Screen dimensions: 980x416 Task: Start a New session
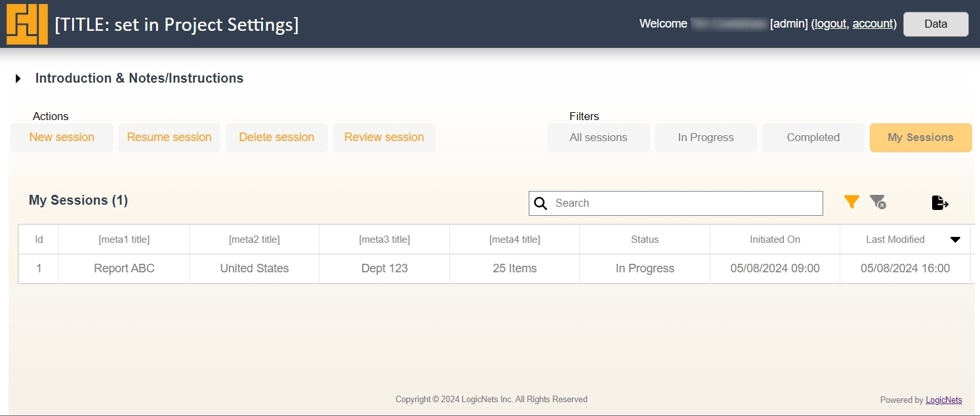[x=62, y=137]
